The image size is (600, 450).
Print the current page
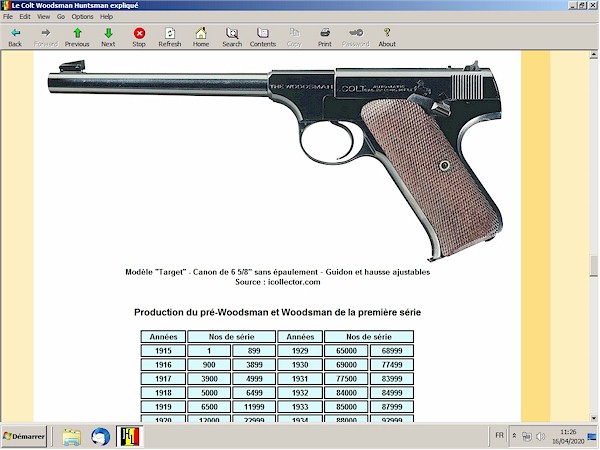pyautogui.click(x=325, y=37)
